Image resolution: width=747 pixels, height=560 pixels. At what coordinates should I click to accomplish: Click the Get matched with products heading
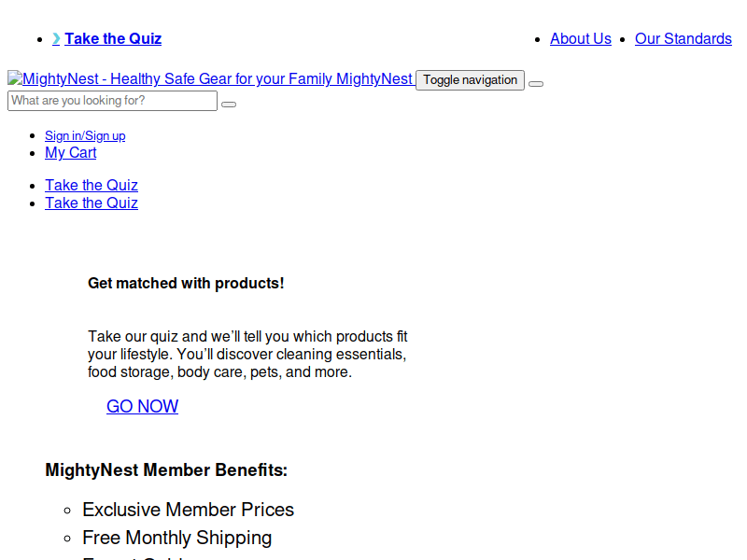click(x=186, y=283)
